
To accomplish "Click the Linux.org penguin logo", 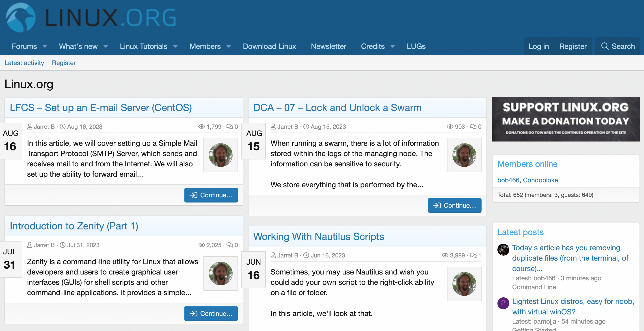I will (x=20, y=17).
